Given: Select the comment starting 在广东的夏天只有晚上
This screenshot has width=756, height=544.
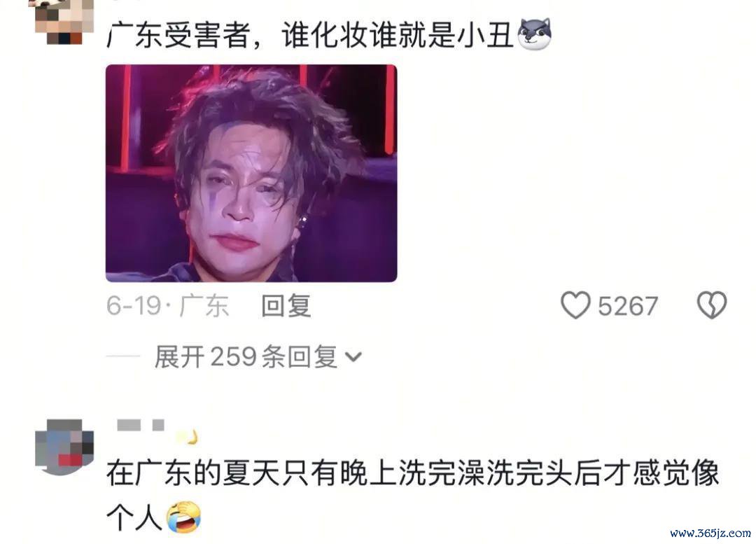Looking at the screenshot, I should tap(413, 496).
